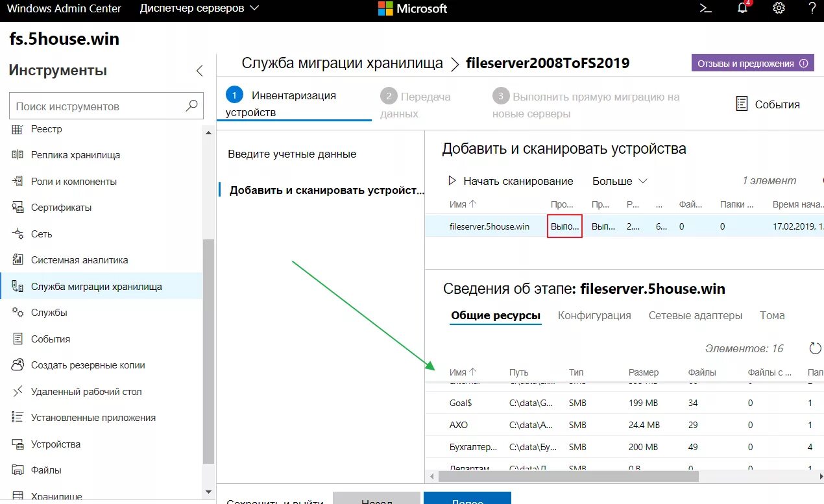
Task: Click the Microsoft logo
Action: (413, 8)
